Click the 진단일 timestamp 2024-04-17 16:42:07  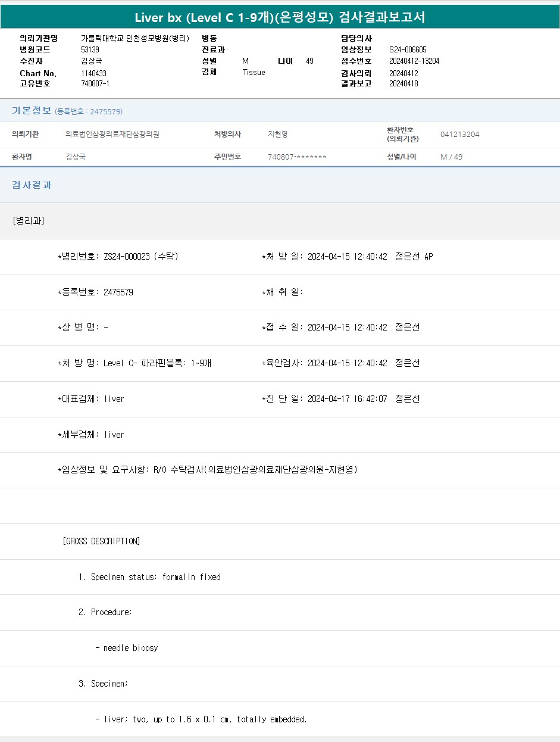tap(347, 399)
